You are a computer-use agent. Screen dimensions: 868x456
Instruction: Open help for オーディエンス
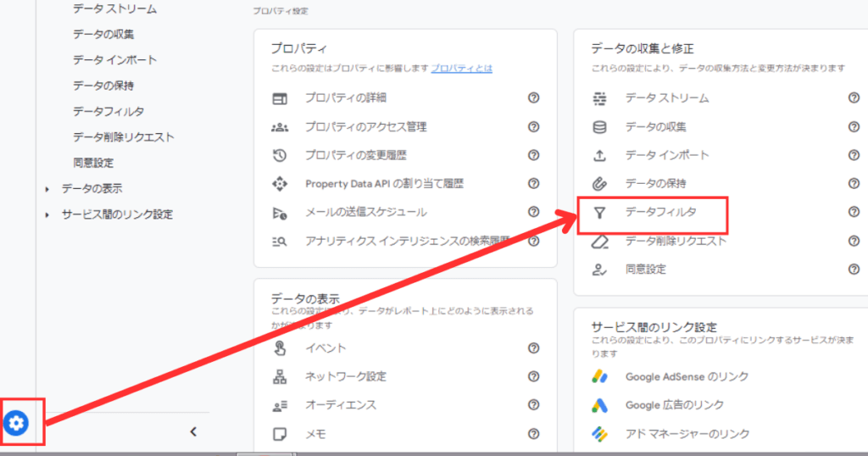click(x=534, y=405)
